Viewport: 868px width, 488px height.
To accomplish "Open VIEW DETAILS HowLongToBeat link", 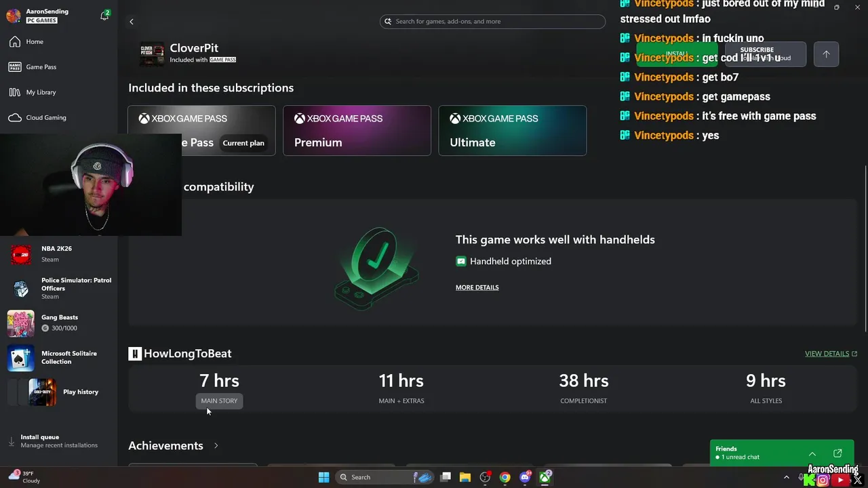I will pyautogui.click(x=831, y=354).
